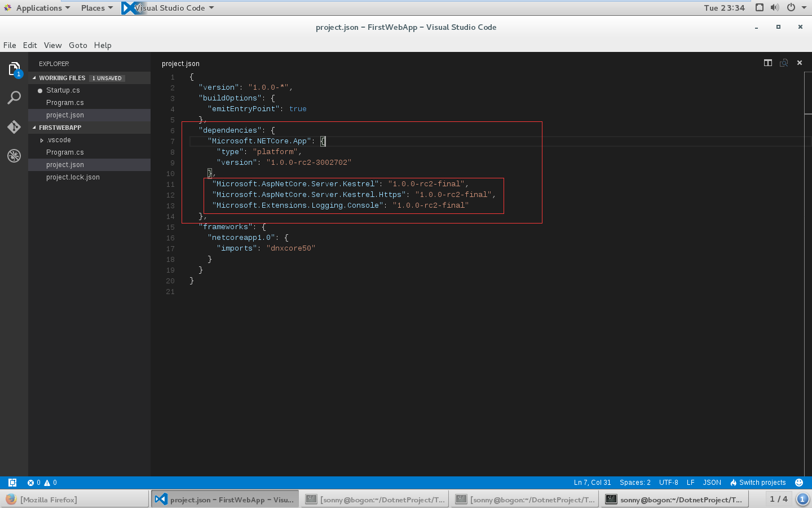Viewport: 812px width, 508px height.
Task: Open the Edit menu
Action: (x=30, y=45)
